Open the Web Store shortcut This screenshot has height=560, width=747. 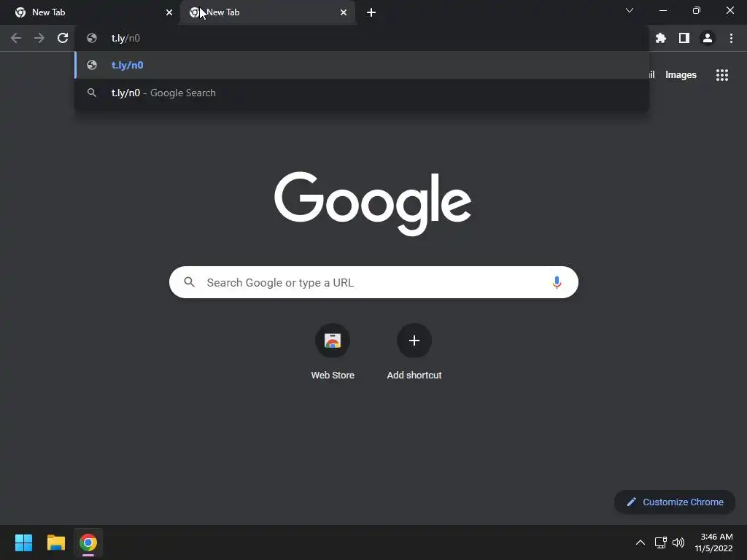pyautogui.click(x=333, y=351)
